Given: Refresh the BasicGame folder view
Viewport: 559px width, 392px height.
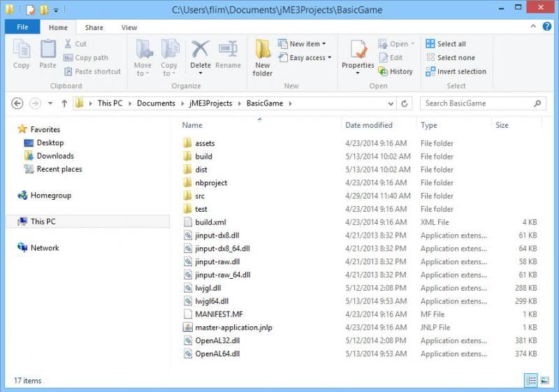Looking at the screenshot, I should [405, 103].
